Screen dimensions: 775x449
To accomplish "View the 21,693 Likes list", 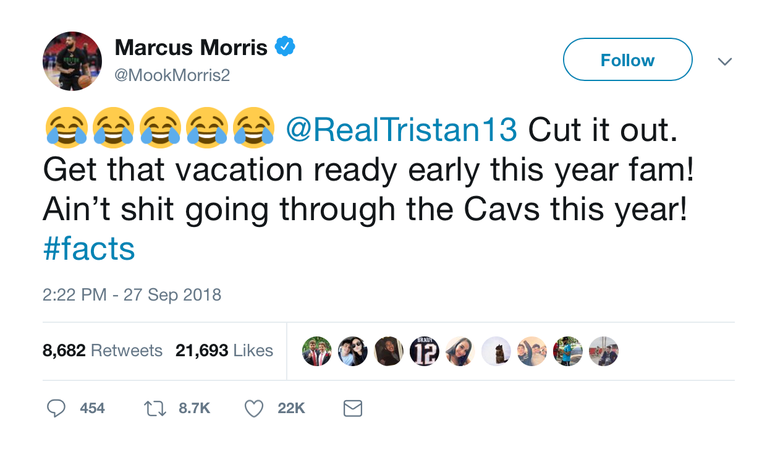I will (x=224, y=350).
